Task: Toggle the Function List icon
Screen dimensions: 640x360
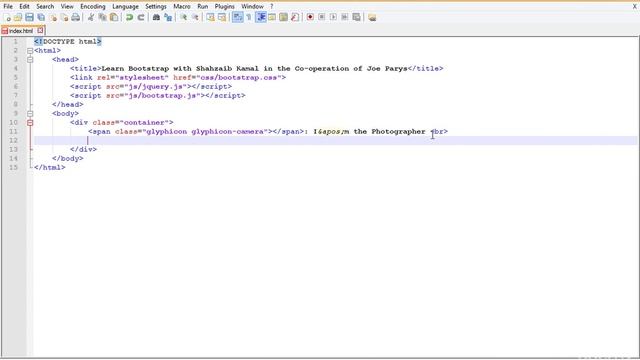Action: (295, 17)
